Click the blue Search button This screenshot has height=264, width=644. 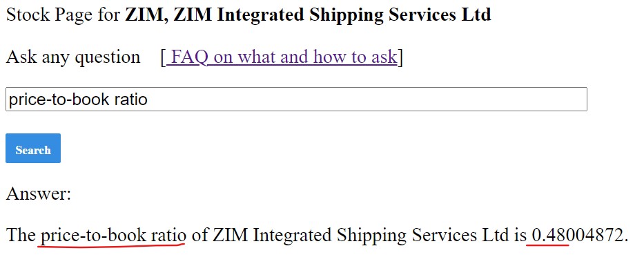click(33, 148)
